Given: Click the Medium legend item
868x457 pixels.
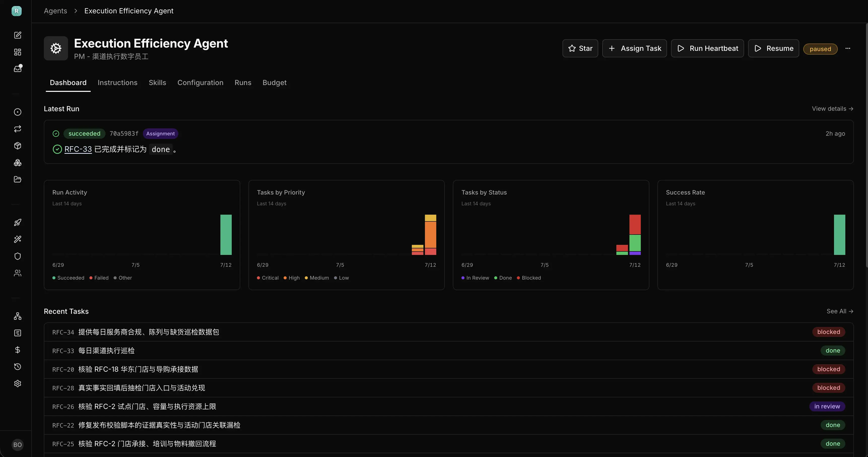Looking at the screenshot, I should pos(317,278).
